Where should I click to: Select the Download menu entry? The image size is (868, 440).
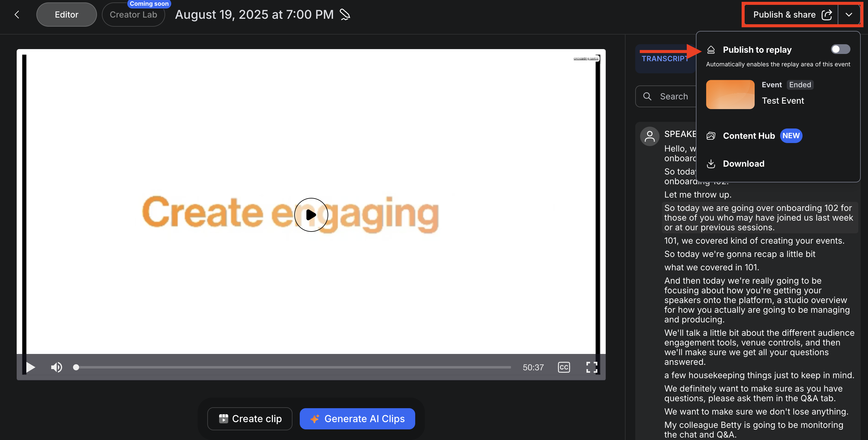[743, 164]
